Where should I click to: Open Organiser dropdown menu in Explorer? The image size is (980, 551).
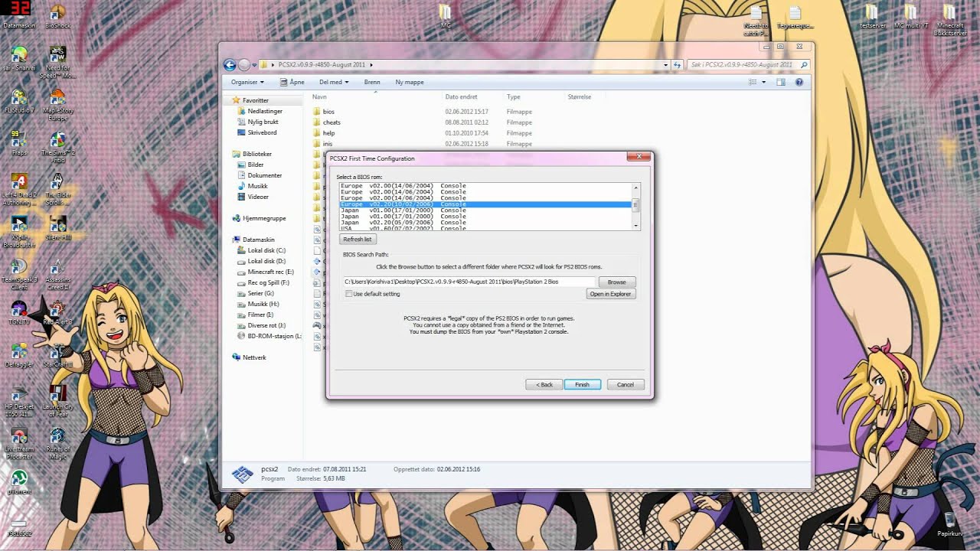247,82
